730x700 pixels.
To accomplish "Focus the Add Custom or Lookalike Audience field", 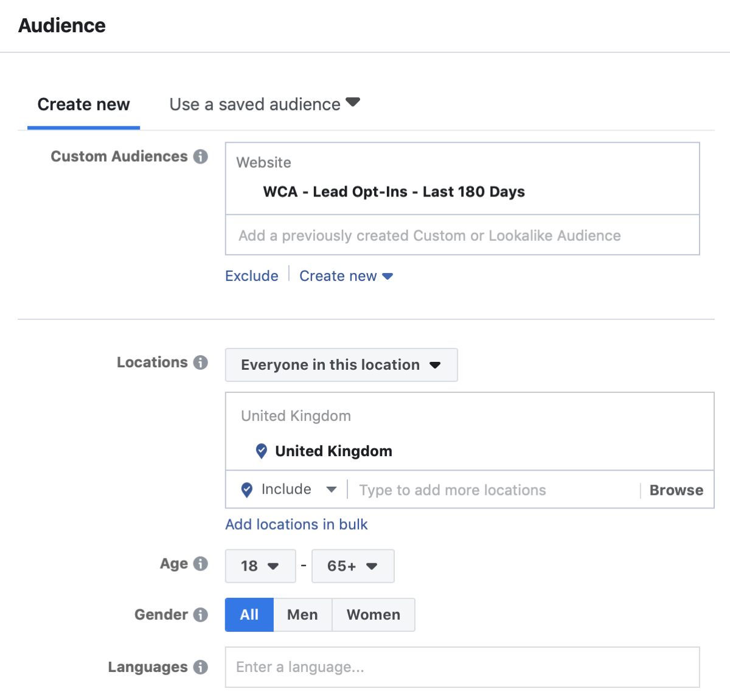I will point(462,235).
